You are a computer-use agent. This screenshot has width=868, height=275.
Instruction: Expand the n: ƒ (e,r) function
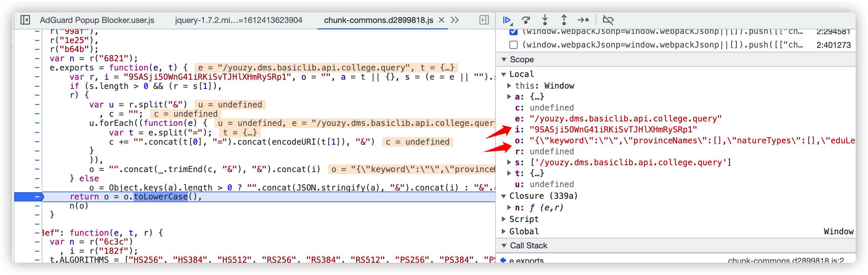(509, 207)
